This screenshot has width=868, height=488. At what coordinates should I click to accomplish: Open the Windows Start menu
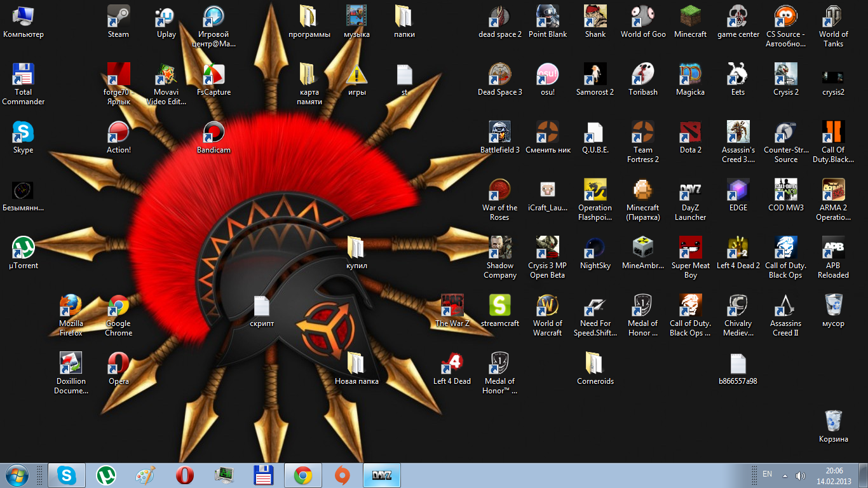(17, 475)
